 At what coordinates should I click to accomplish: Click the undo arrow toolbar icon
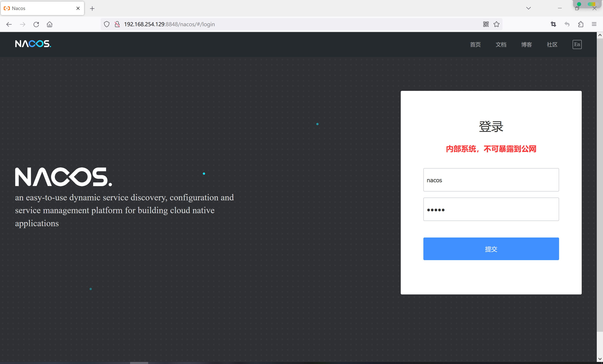[567, 24]
